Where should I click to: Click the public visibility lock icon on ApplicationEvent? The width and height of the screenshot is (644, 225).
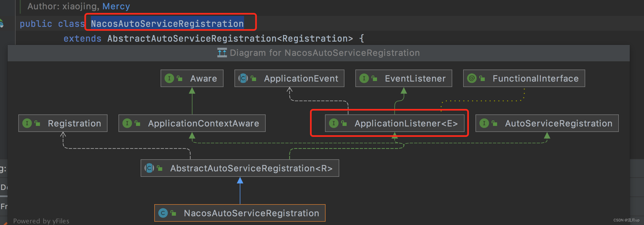click(254, 79)
